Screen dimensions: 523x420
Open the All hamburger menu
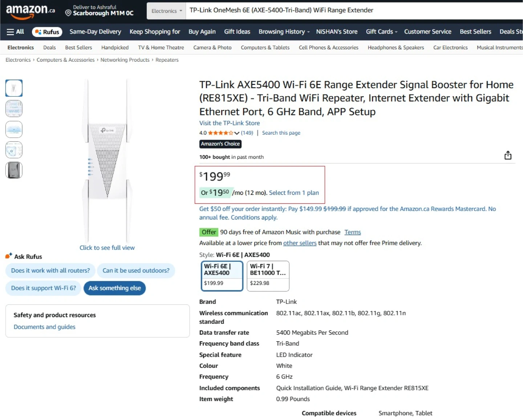15,32
